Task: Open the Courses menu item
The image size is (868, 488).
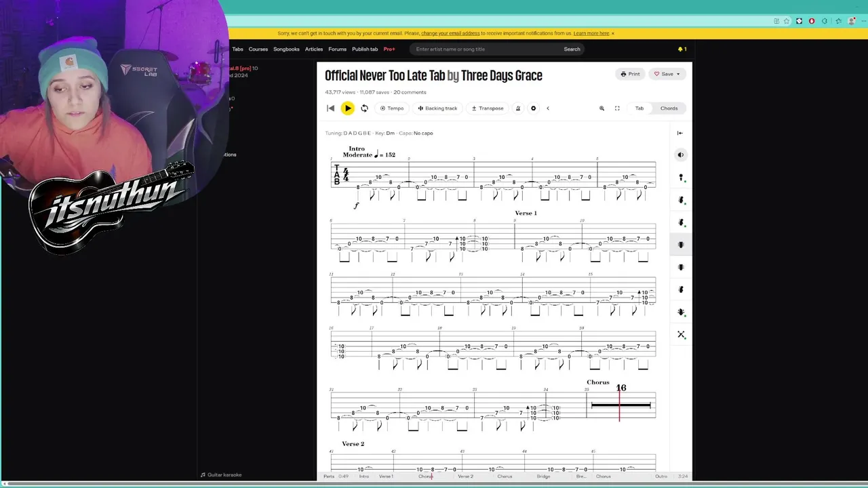Action: point(258,49)
